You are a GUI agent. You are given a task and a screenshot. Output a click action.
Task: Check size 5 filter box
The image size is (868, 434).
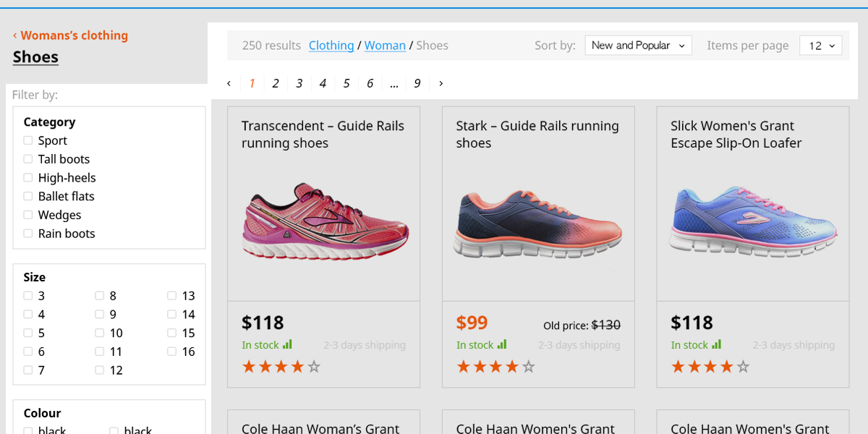[28, 333]
